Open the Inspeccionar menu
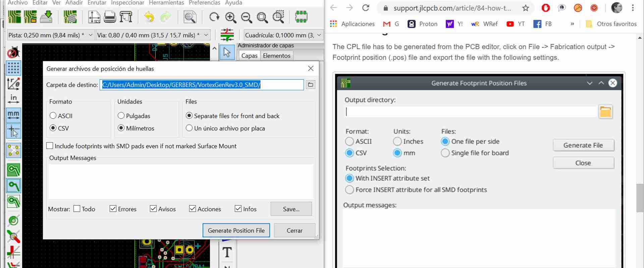 [x=127, y=3]
